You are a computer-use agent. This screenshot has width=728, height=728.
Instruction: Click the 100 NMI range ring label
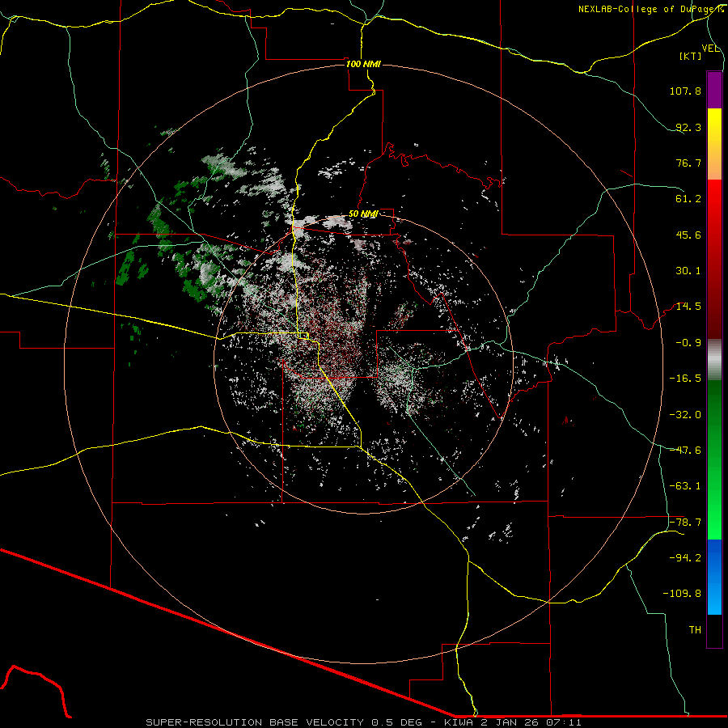363,64
